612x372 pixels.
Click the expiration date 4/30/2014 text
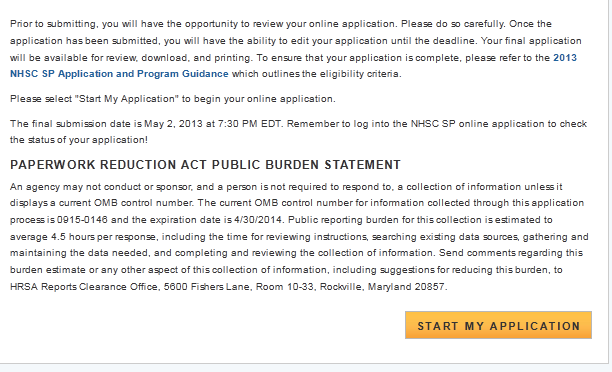pos(258,219)
